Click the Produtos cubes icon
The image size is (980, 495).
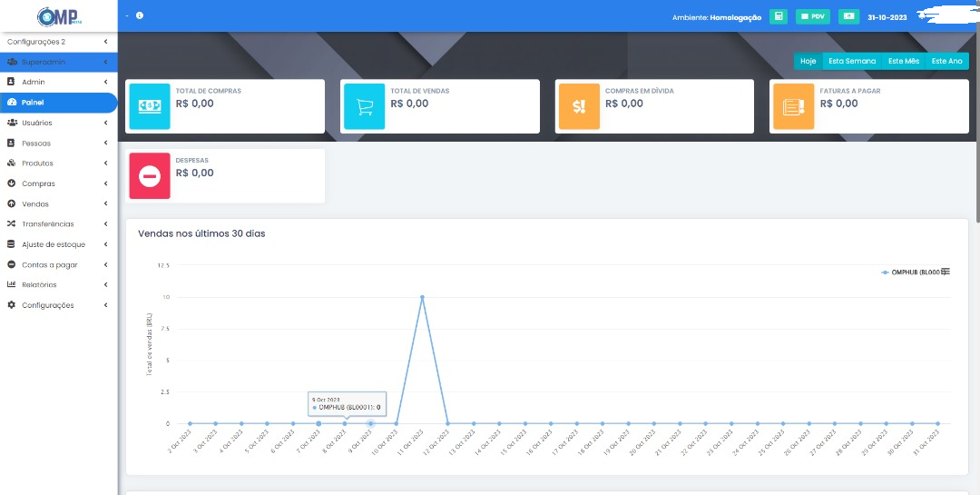pos(11,163)
